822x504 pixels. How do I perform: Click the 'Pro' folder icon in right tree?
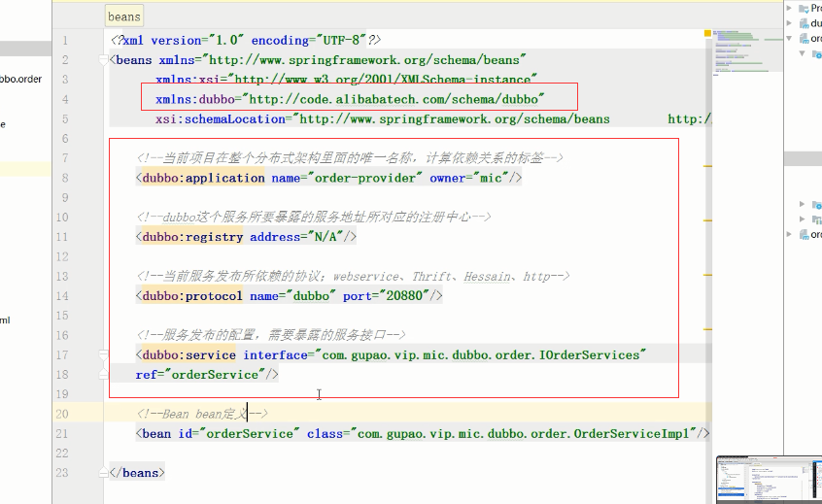[x=804, y=9]
